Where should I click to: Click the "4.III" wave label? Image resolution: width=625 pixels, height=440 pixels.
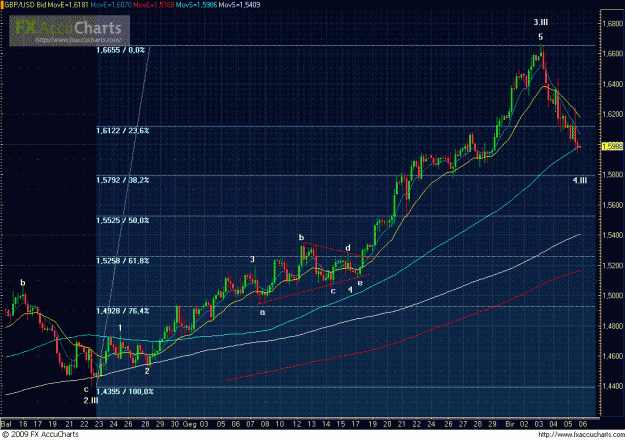(580, 181)
